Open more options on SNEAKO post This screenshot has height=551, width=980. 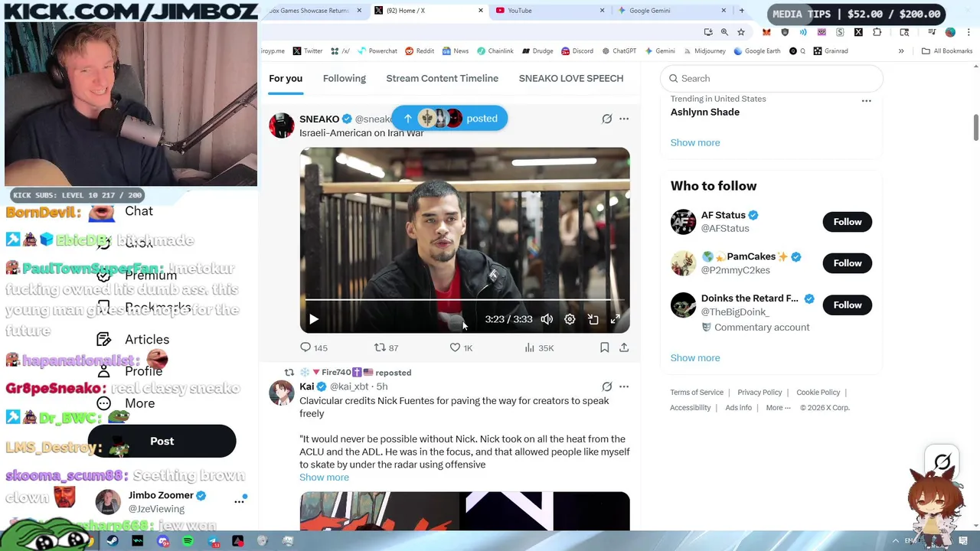(x=624, y=119)
